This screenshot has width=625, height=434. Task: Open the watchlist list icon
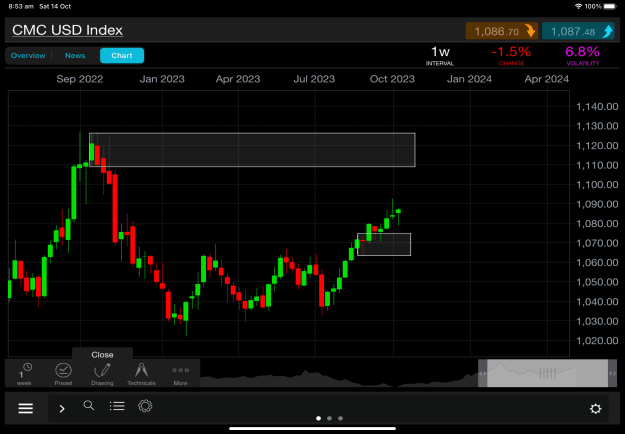point(117,406)
